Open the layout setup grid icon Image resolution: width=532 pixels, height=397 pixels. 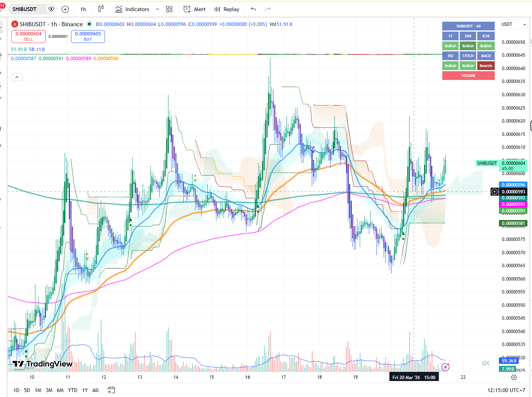click(169, 9)
